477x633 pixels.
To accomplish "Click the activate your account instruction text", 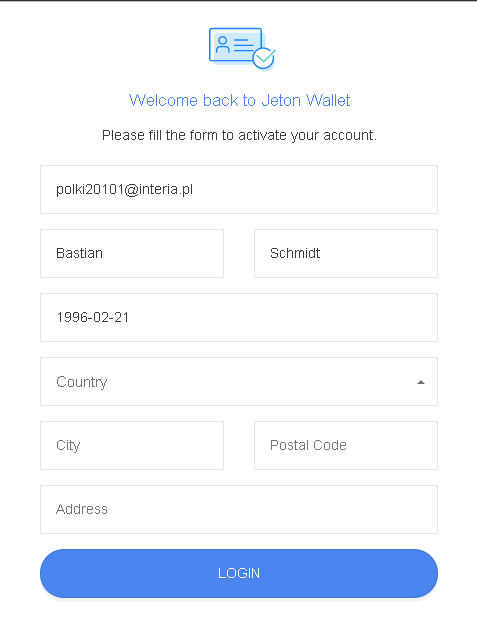I will pyautogui.click(x=239, y=135).
